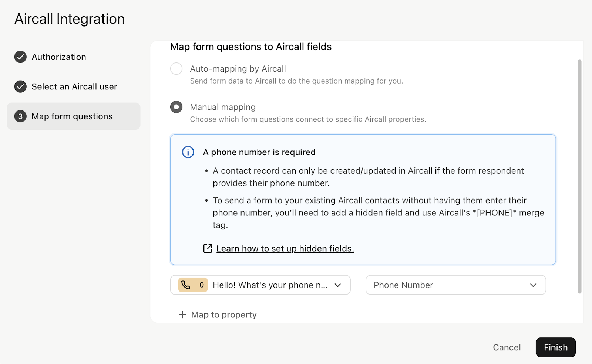The height and width of the screenshot is (364, 592).
Task: Click the step 3 number badge
Action: [20, 116]
